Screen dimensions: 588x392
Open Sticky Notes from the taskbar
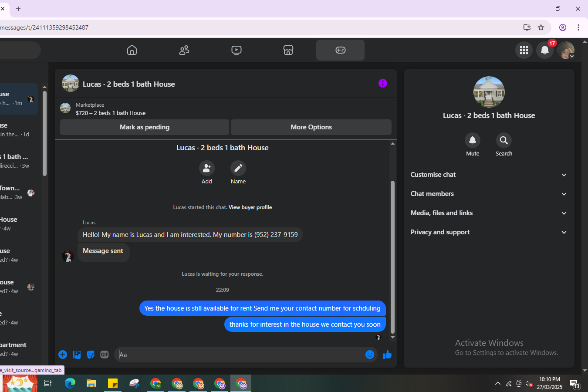click(113, 383)
